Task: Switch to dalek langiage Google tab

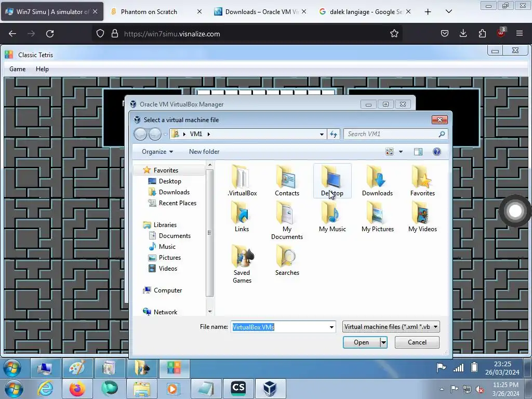Action: point(365,12)
